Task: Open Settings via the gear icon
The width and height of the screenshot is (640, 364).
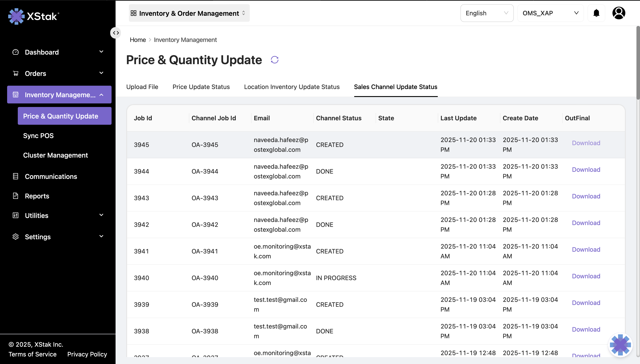Action: [15, 237]
